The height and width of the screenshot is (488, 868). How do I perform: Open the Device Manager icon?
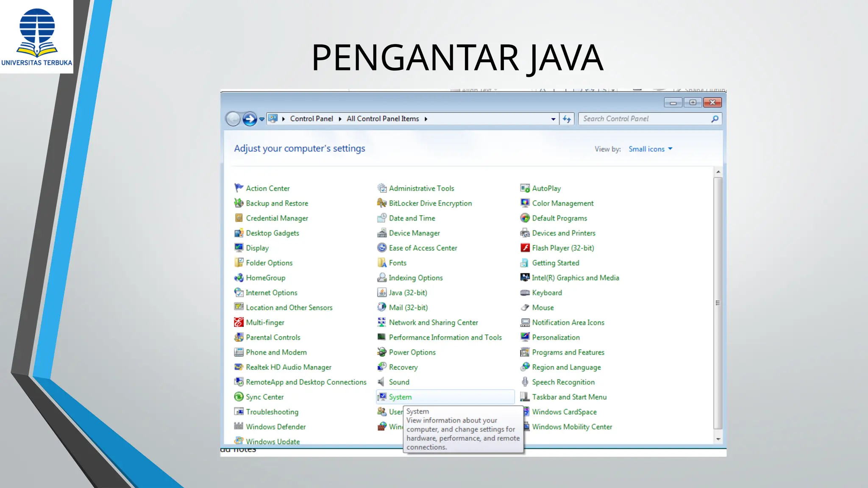[382, 233]
